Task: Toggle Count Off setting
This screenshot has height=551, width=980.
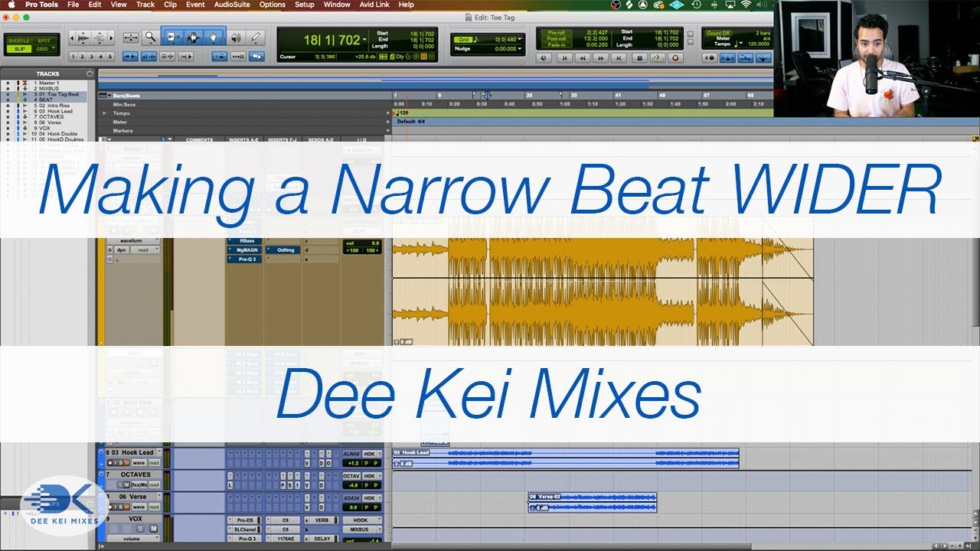Action: click(718, 33)
